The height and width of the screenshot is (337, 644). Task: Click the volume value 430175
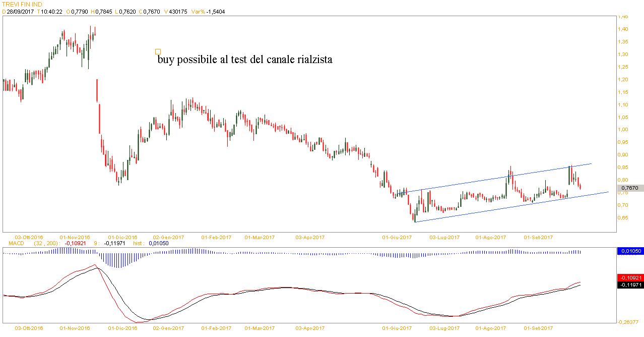[174, 12]
